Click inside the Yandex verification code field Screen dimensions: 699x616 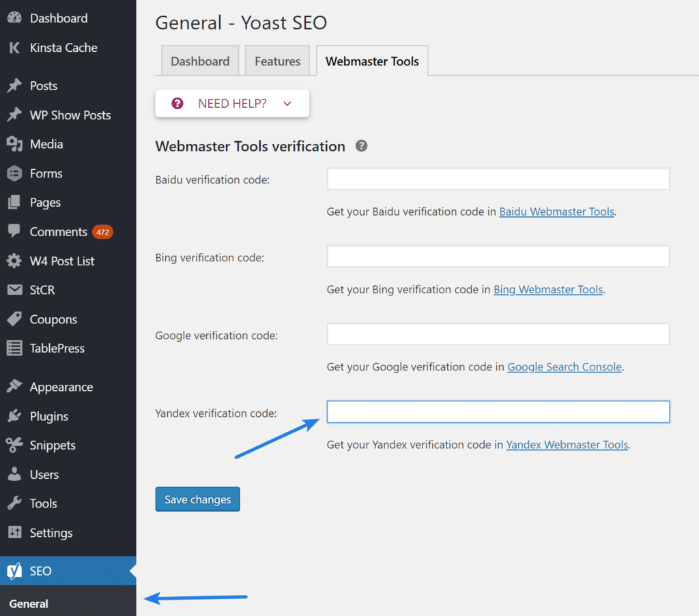[x=498, y=411]
